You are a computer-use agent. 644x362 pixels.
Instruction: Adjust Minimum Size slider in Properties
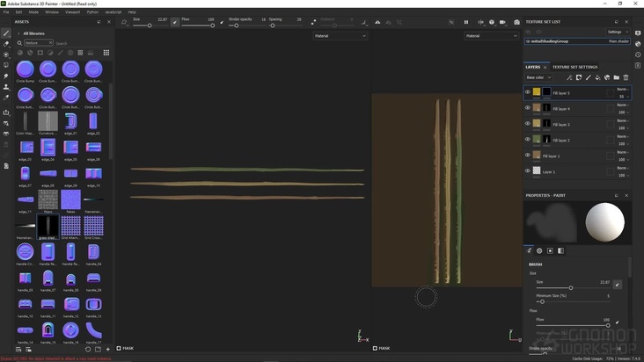[x=573, y=301]
